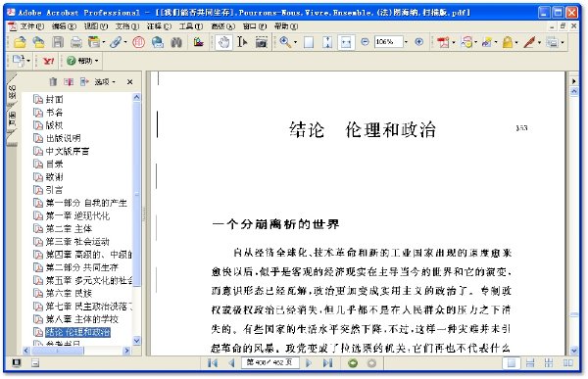Go to first page arrow
The height and width of the screenshot is (379, 588).
pos(213,363)
